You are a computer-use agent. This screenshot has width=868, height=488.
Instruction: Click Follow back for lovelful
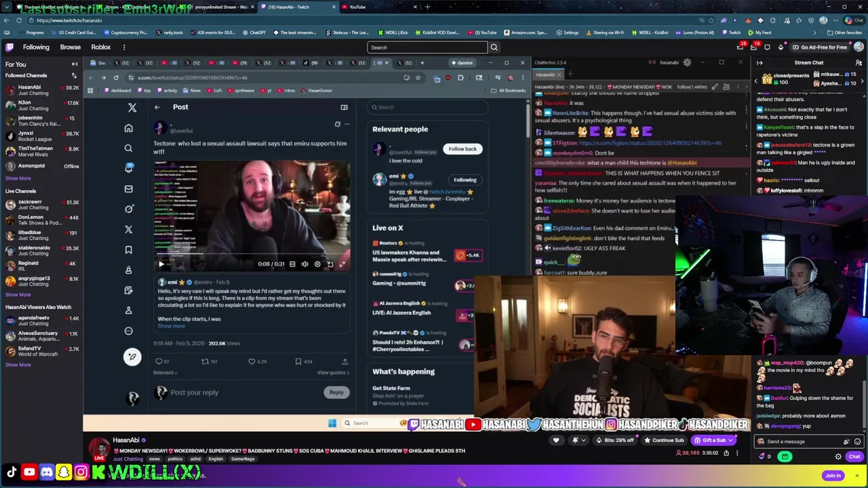click(462, 149)
